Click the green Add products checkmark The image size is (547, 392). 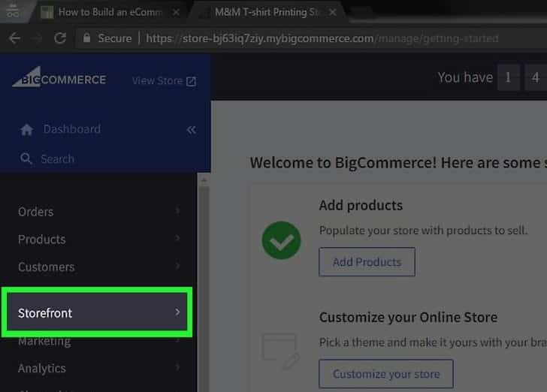click(281, 240)
